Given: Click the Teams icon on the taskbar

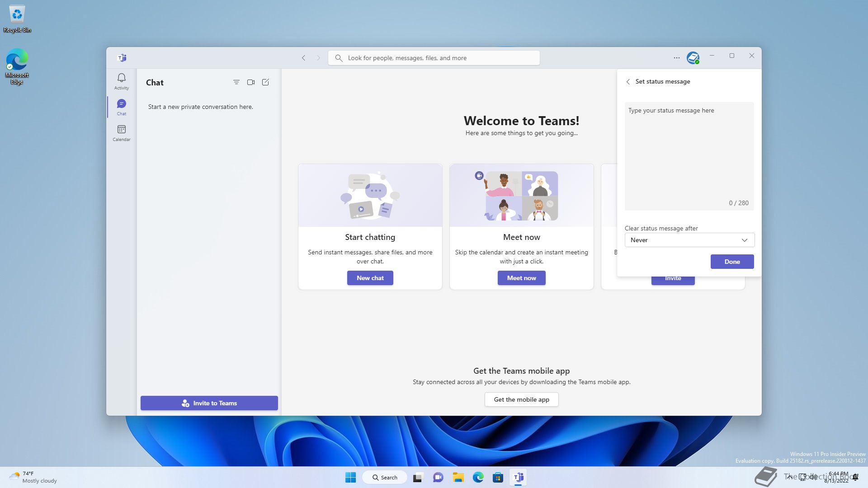Looking at the screenshot, I should tap(519, 477).
